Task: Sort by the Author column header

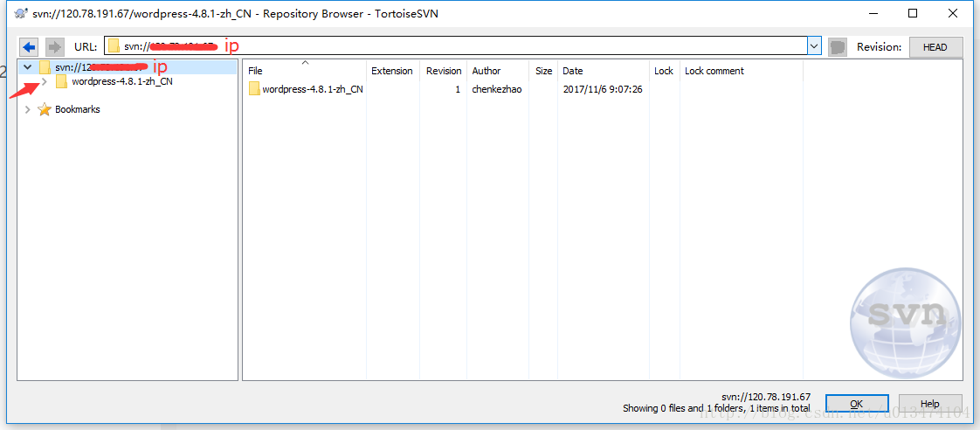Action: point(498,71)
